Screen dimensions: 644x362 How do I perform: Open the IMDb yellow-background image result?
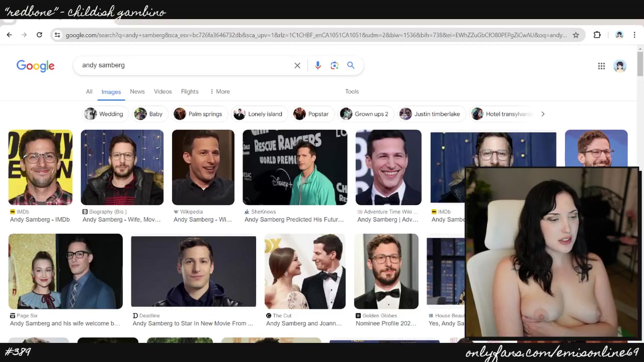coord(40,167)
